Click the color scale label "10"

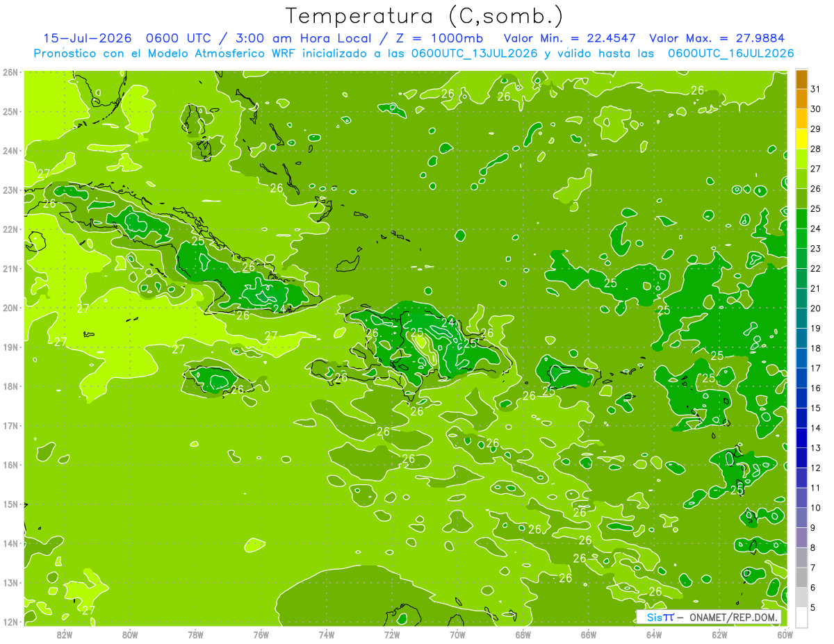tap(816, 508)
